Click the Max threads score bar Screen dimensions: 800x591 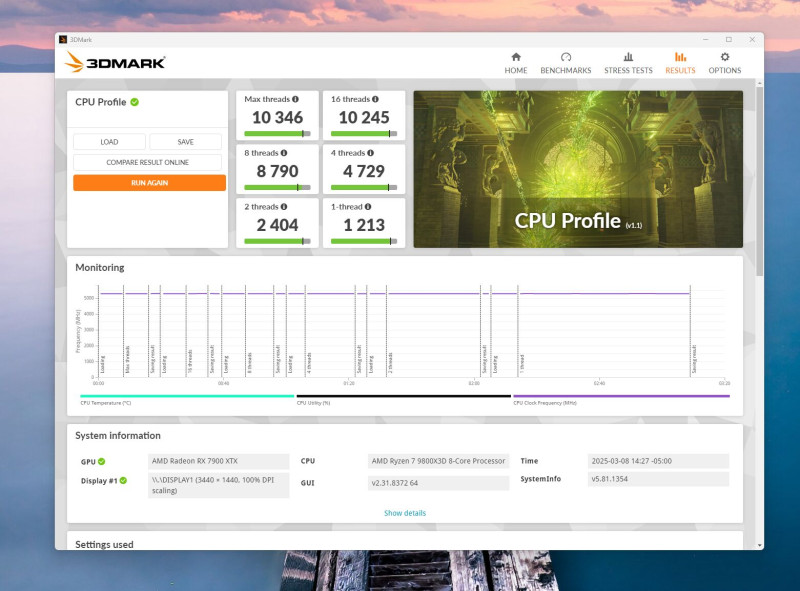(277, 134)
